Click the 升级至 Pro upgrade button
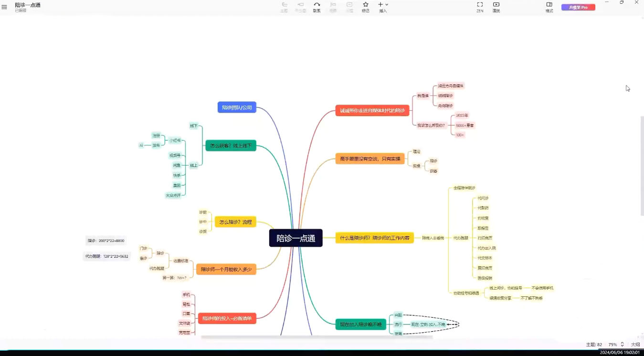This screenshot has height=356, width=644. [x=578, y=7]
